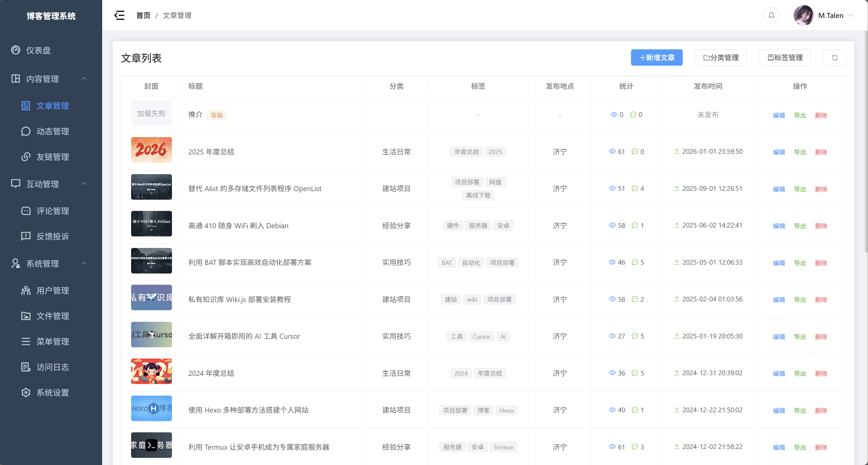Open 仪表盘 dashboard in sidebar
Viewport: 868px width, 465px height.
38,50
